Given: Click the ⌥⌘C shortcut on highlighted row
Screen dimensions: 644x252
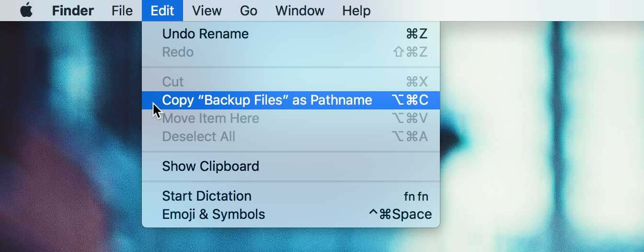Looking at the screenshot, I should [x=410, y=100].
